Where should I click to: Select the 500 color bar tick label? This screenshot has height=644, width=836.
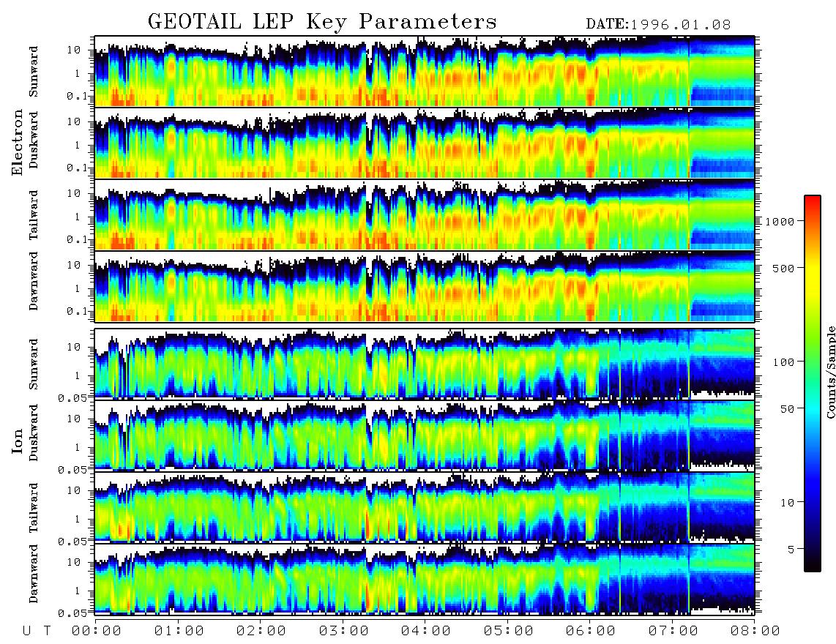[x=784, y=268]
